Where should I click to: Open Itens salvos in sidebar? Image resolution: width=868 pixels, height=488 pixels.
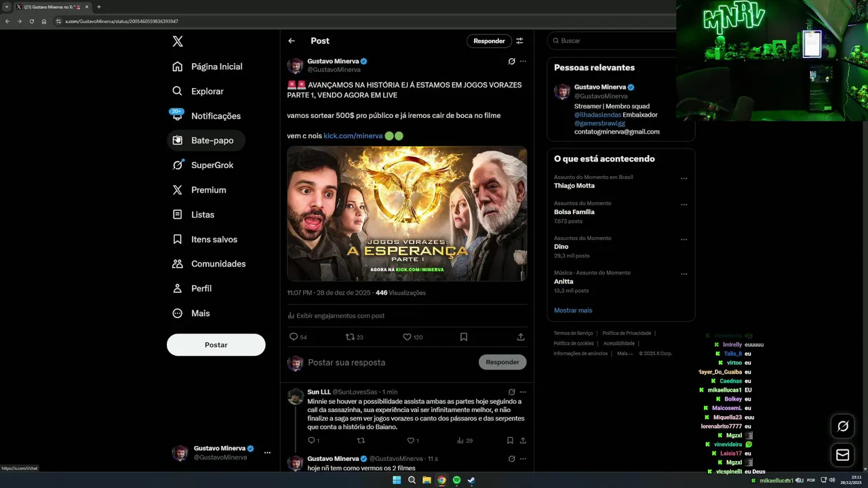click(x=205, y=239)
